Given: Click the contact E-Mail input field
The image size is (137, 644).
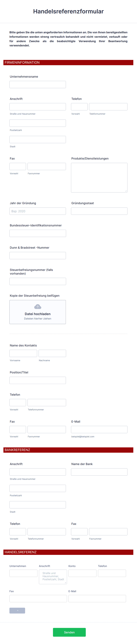Looking at the screenshot, I should (x=99, y=430).
